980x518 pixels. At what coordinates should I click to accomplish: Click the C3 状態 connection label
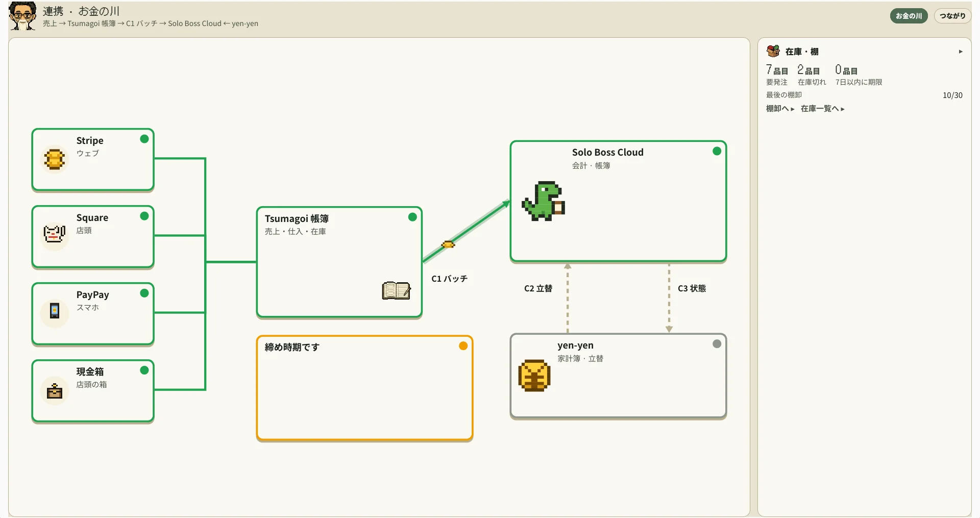point(692,288)
